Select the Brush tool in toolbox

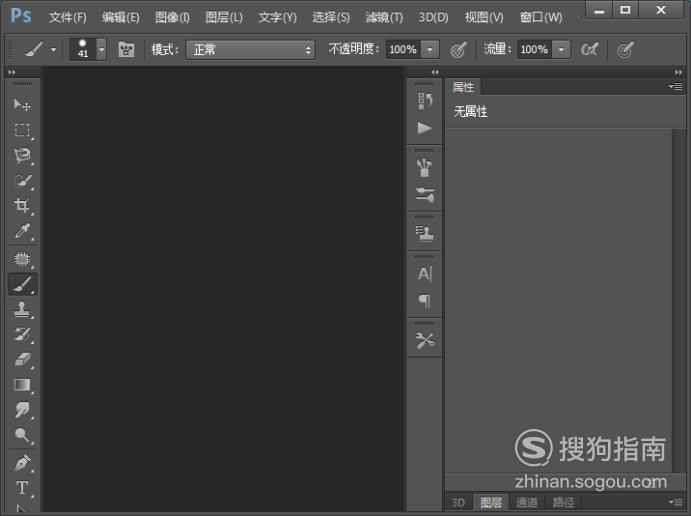[x=22, y=284]
